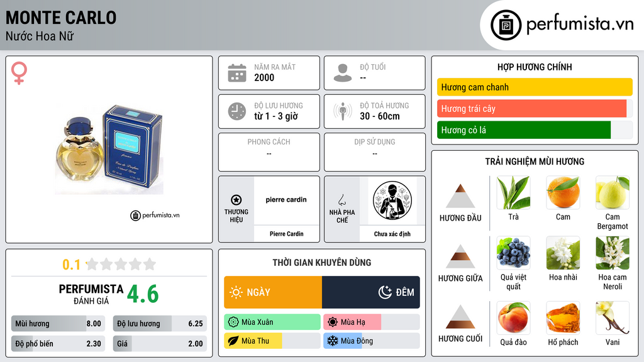Click the sun icon in the Ngày bar
The width and height of the screenshot is (644, 362).
pos(236,292)
